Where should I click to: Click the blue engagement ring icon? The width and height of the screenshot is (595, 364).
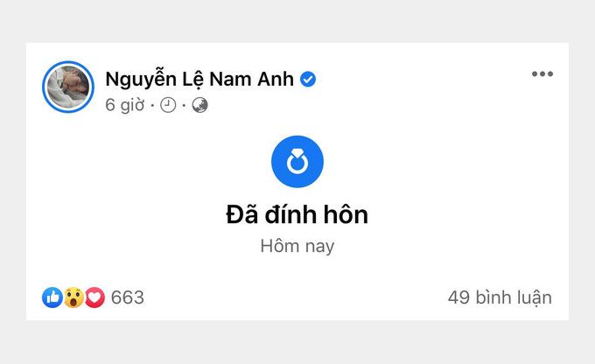click(x=297, y=162)
